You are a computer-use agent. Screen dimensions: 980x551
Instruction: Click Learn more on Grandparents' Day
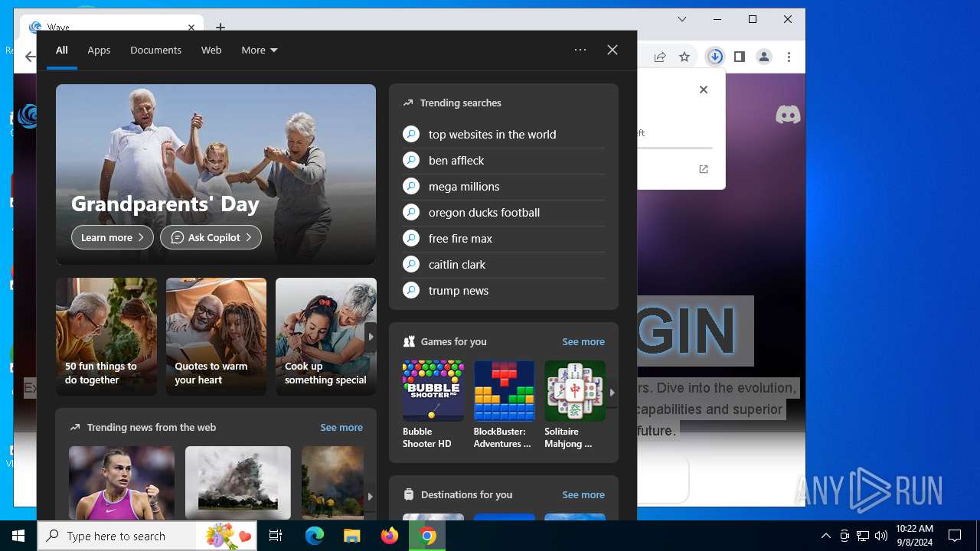[x=113, y=237]
